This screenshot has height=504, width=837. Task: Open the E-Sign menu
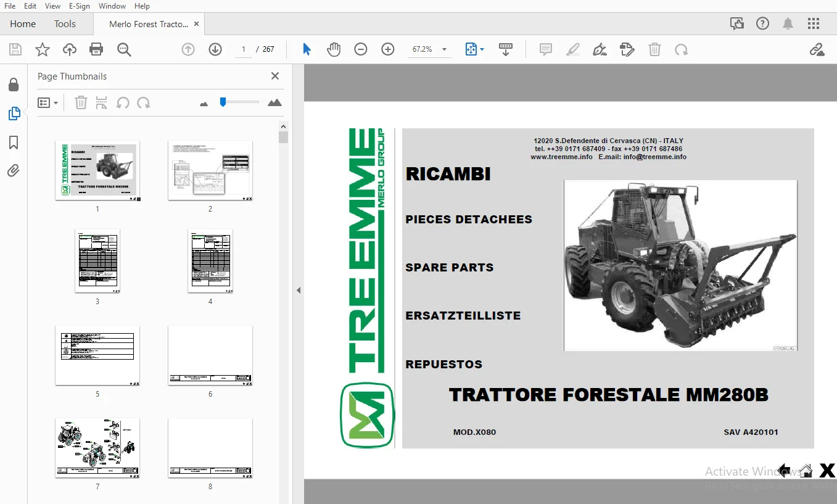click(79, 6)
